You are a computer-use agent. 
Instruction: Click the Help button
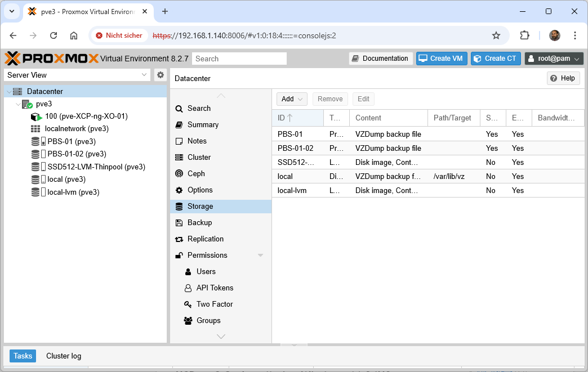click(563, 78)
